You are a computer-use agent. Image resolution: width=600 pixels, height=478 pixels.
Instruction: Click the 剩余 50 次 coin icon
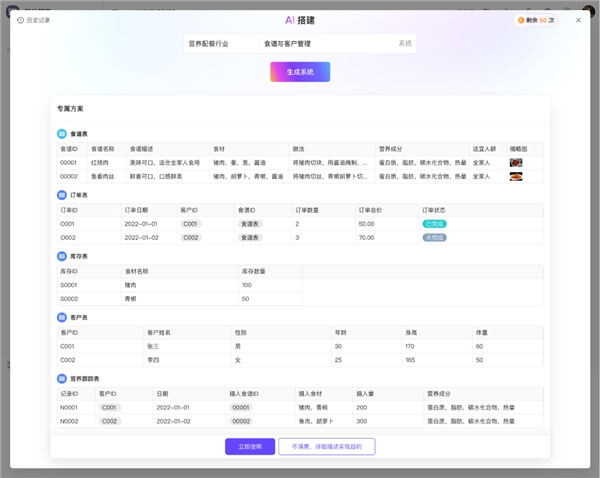point(521,20)
